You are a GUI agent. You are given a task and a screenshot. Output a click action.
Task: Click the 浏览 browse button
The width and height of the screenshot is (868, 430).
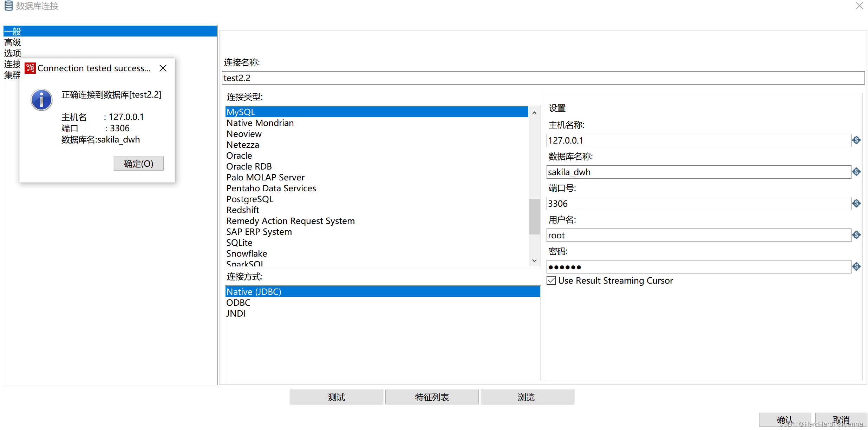coord(527,397)
